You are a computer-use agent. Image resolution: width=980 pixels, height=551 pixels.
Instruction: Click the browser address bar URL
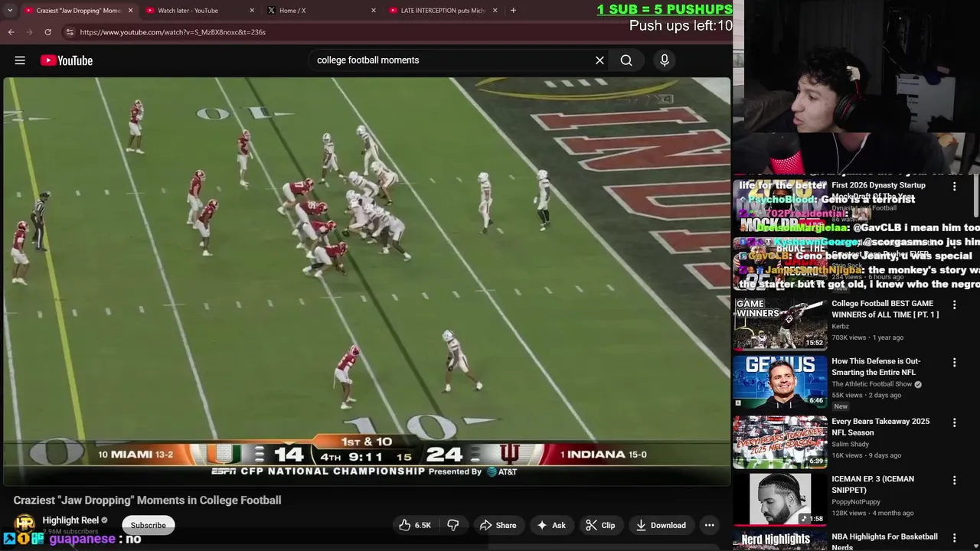173,32
